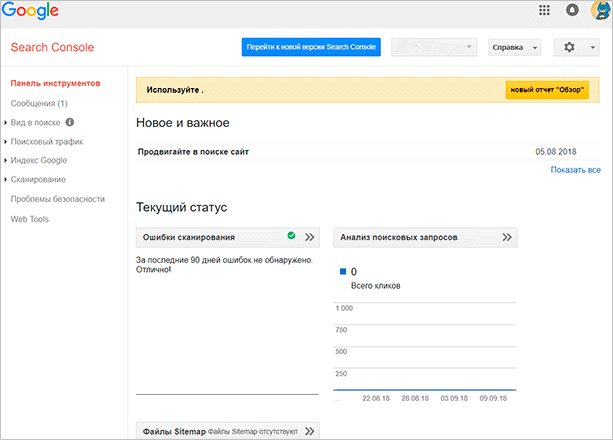Open details arrows for Файлы Sitemap

click(309, 431)
